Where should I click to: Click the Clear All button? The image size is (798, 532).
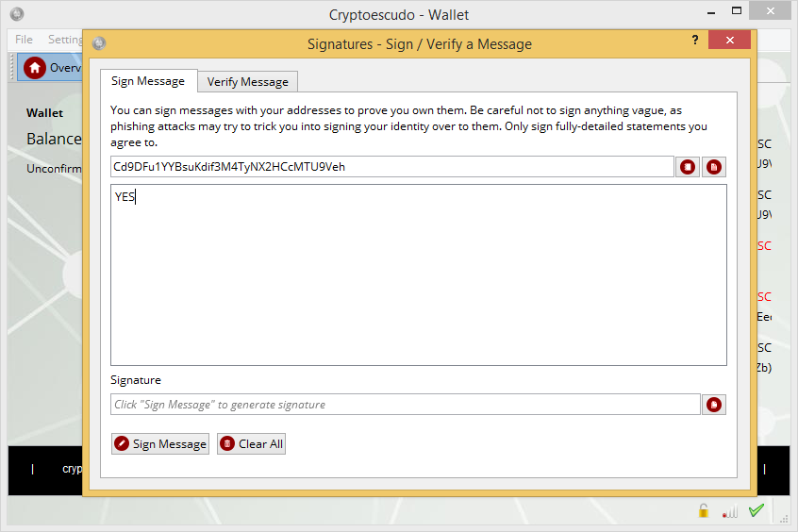[252, 444]
